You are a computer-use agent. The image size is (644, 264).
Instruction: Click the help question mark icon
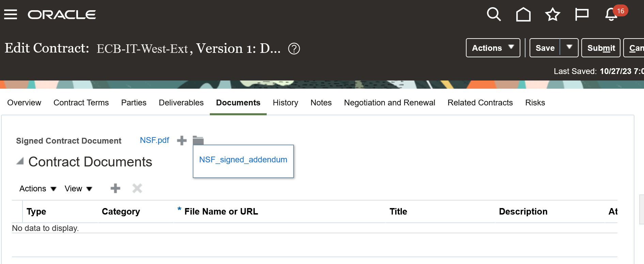pos(294,48)
